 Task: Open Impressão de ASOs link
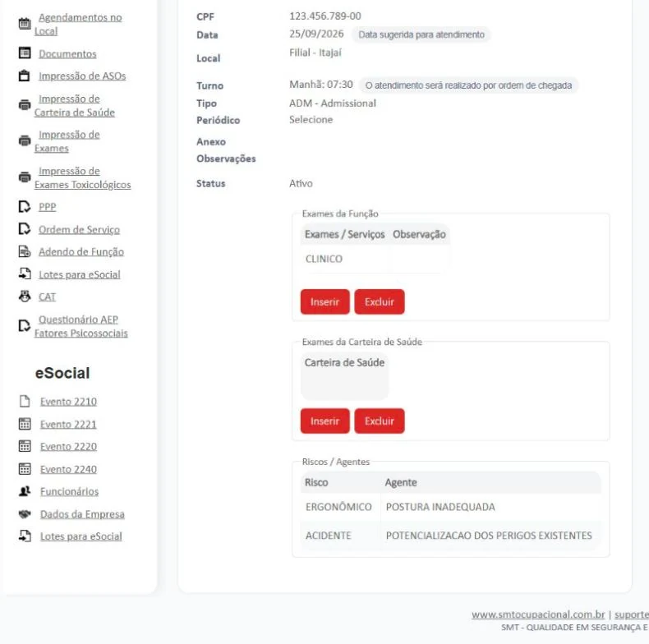coord(82,76)
